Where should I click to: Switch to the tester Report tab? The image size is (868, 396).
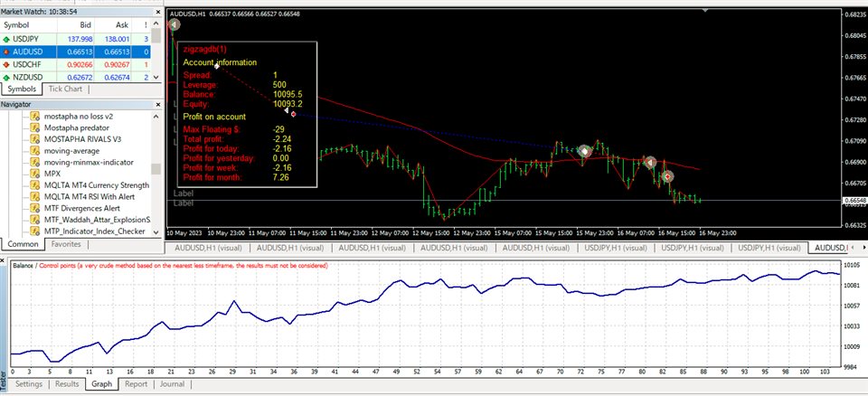point(136,384)
